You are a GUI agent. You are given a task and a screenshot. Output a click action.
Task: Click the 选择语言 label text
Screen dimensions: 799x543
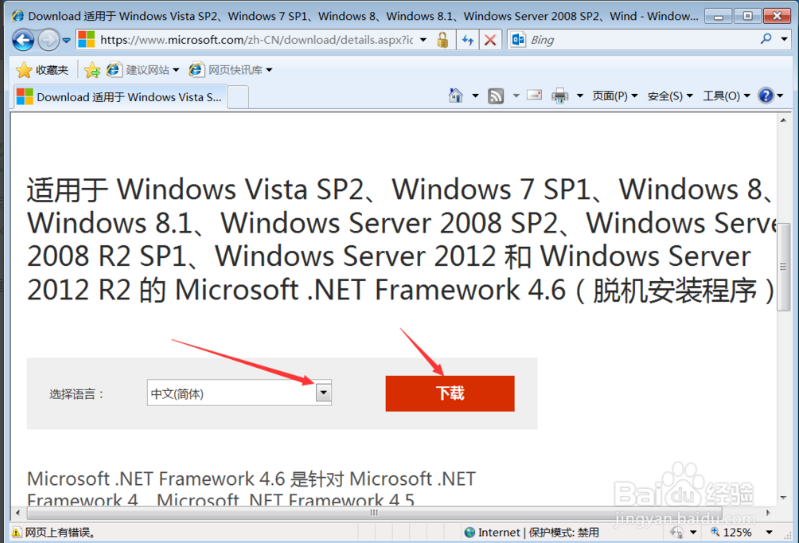coord(76,394)
